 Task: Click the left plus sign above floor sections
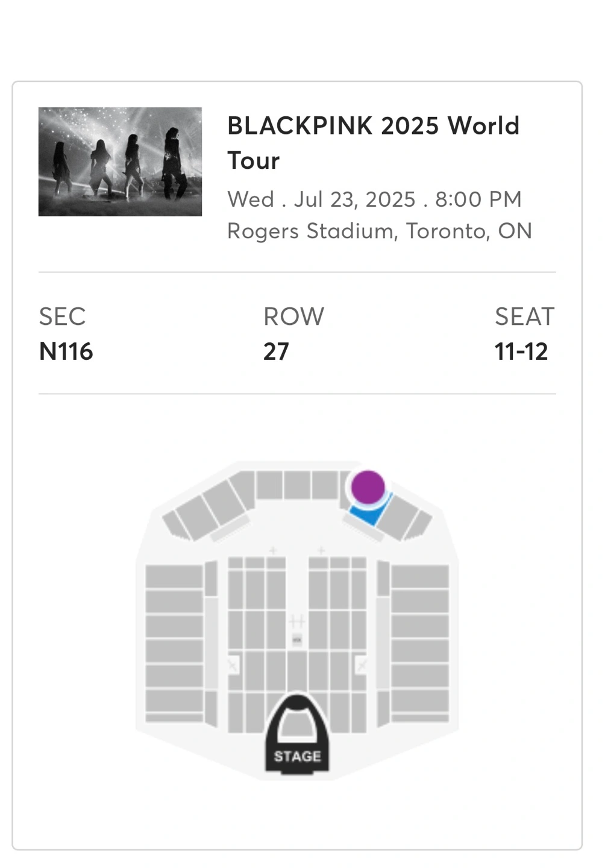273,550
